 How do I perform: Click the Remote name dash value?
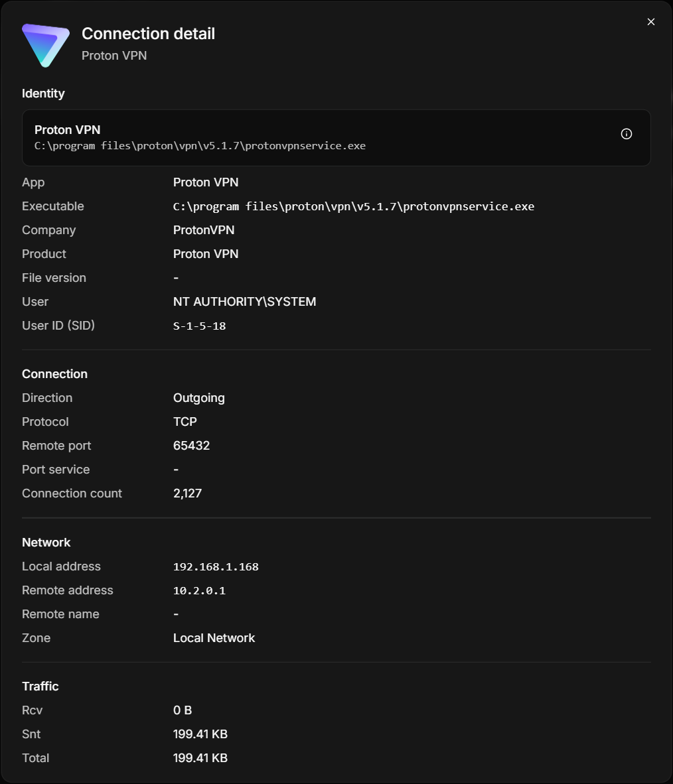click(x=176, y=614)
